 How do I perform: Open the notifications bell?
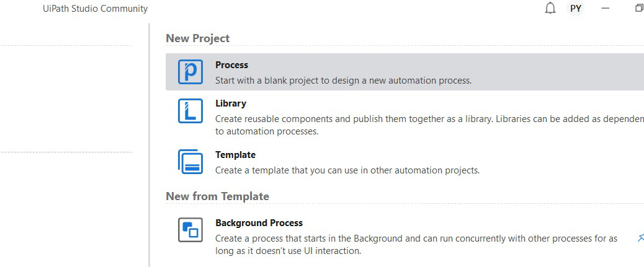pos(550,9)
